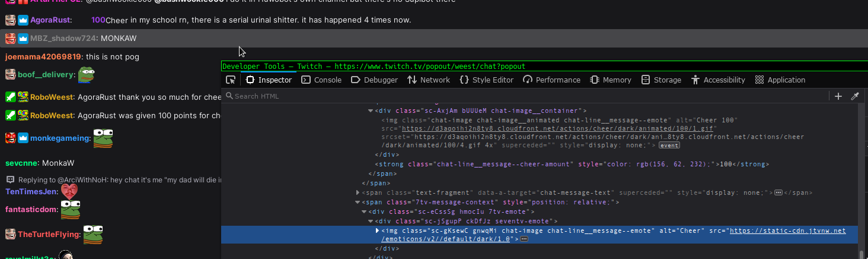Click the MBZ_shadow724 username
The image size is (868, 259).
pyautogui.click(x=63, y=39)
